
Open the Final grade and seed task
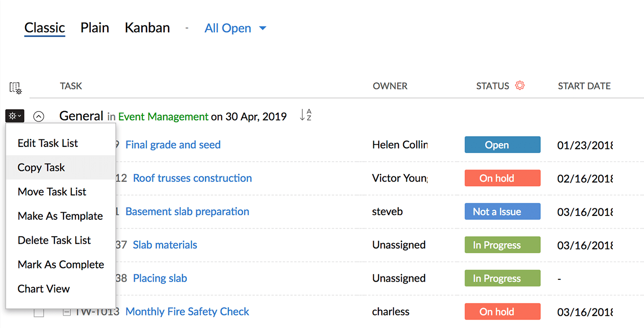173,145
